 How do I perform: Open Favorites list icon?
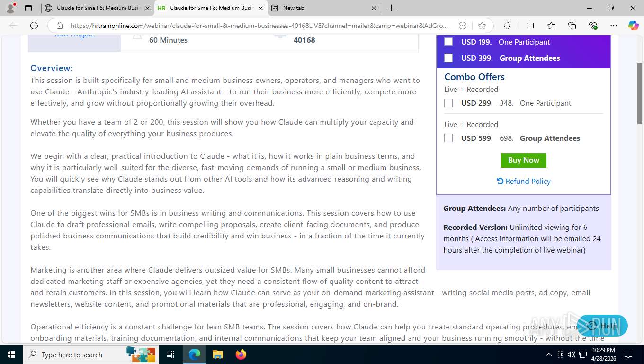tap(551, 26)
